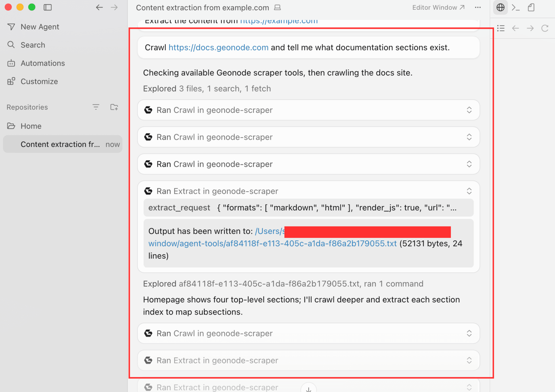The image size is (555, 392).
Task: Open the example.com link at top
Action: 279,21
